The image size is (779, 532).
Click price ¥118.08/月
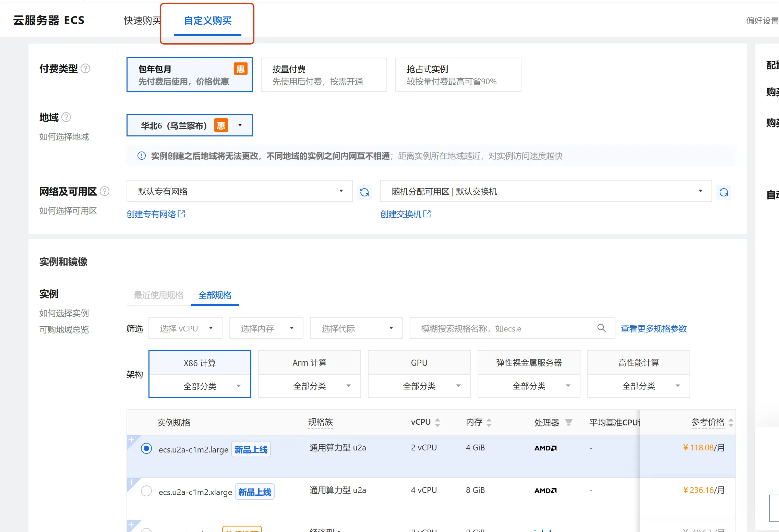click(704, 448)
